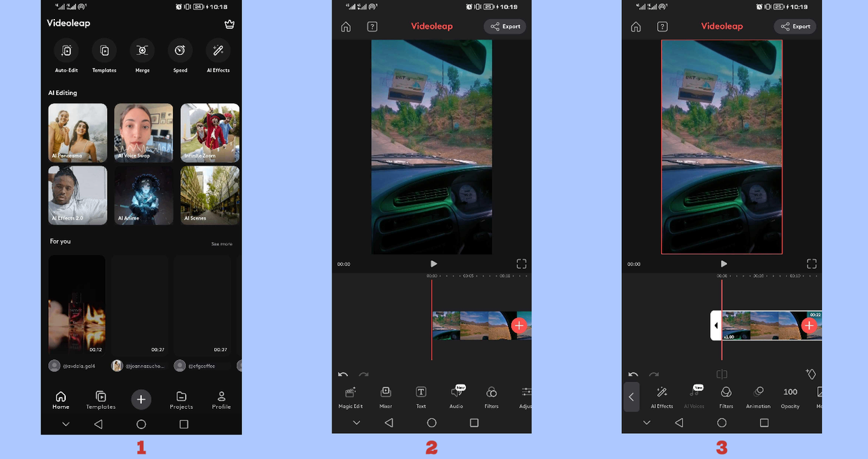The width and height of the screenshot is (868, 459).
Task: Tap Export button in screen 3 editor
Action: (795, 26)
